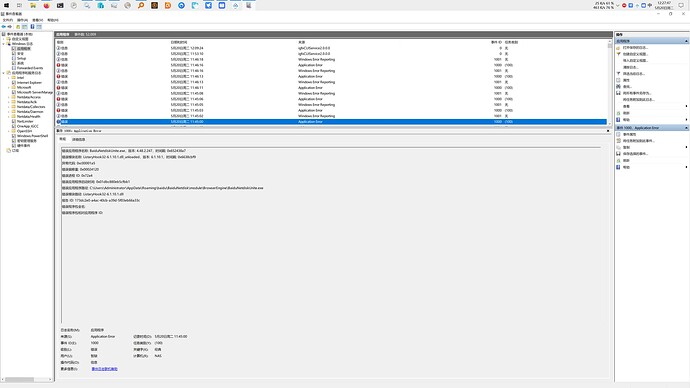690x388 pixels.
Task: Click the blue Help icon in the toolbar
Action: (32, 26)
